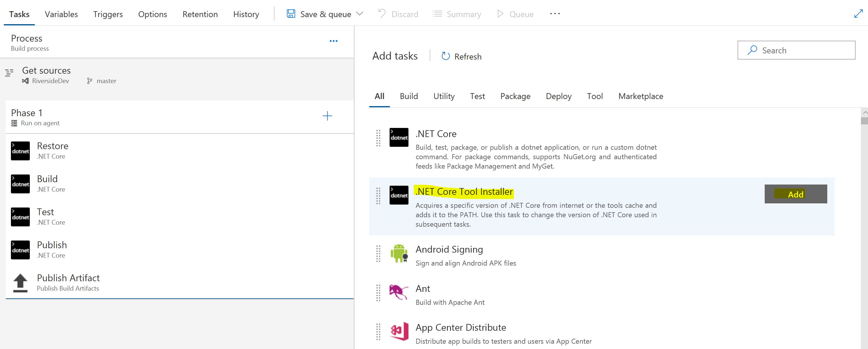The width and height of the screenshot is (868, 349).
Task: Click the Ant task icon
Action: (399, 292)
